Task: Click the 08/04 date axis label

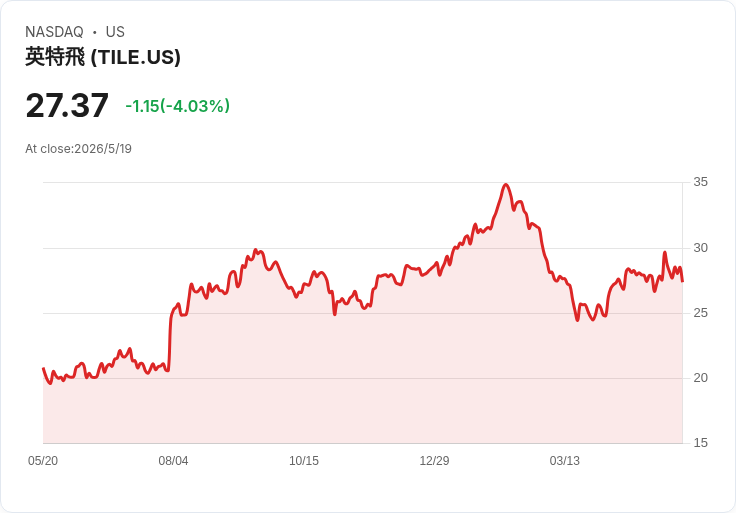Action: click(173, 461)
